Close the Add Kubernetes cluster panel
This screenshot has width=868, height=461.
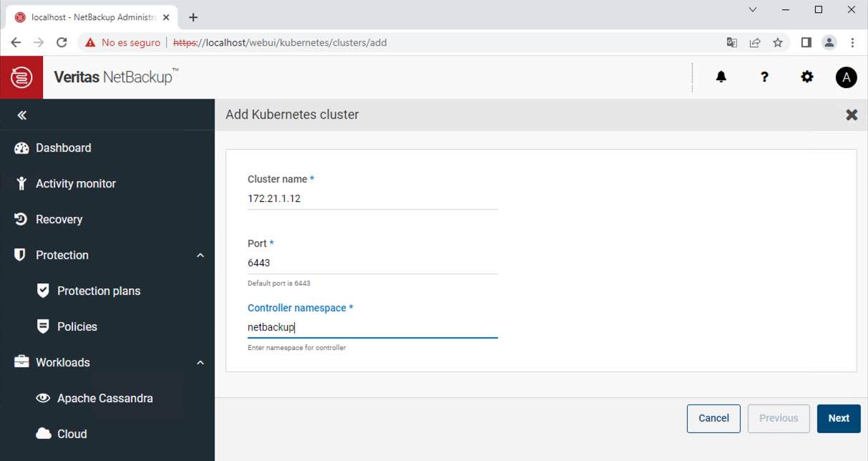coord(852,115)
